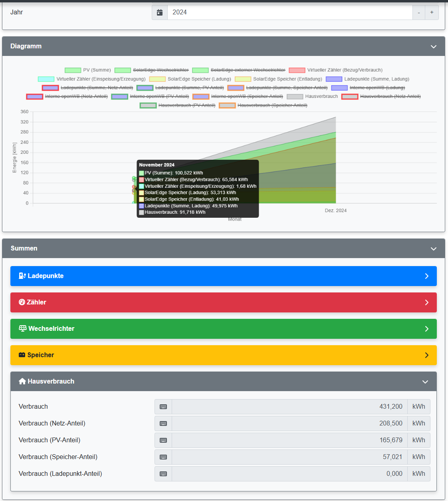Image resolution: width=448 pixels, height=501 pixels.
Task: Show Hausverbrauch (Netz-Anteil) series
Action: click(381, 97)
